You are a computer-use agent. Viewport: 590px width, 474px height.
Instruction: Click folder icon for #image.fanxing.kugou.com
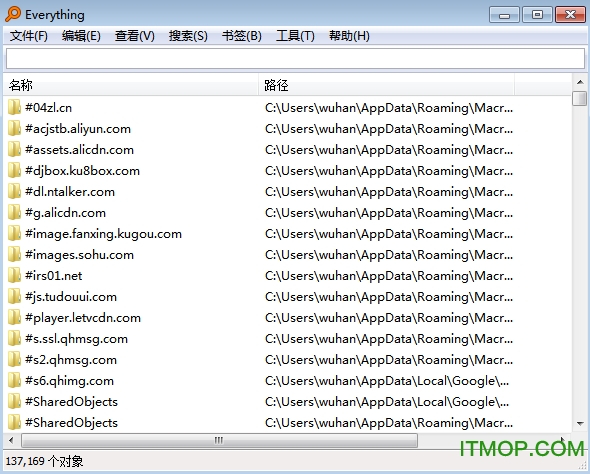(x=14, y=234)
